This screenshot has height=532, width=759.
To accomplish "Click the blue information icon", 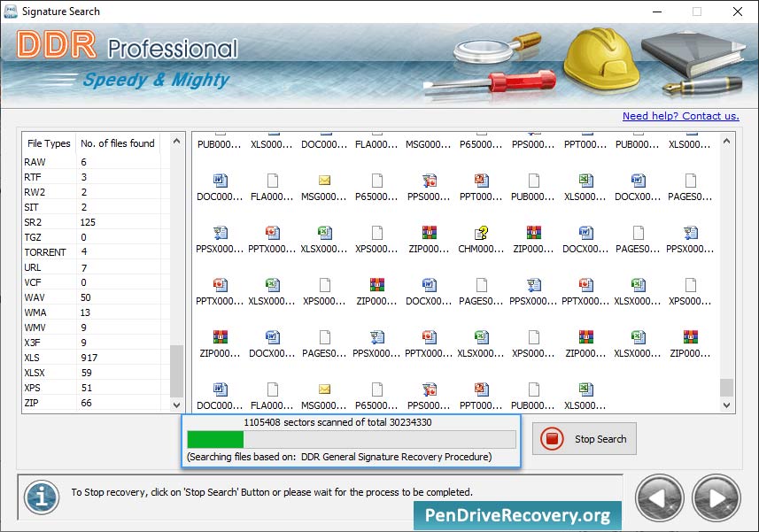I will [x=42, y=497].
